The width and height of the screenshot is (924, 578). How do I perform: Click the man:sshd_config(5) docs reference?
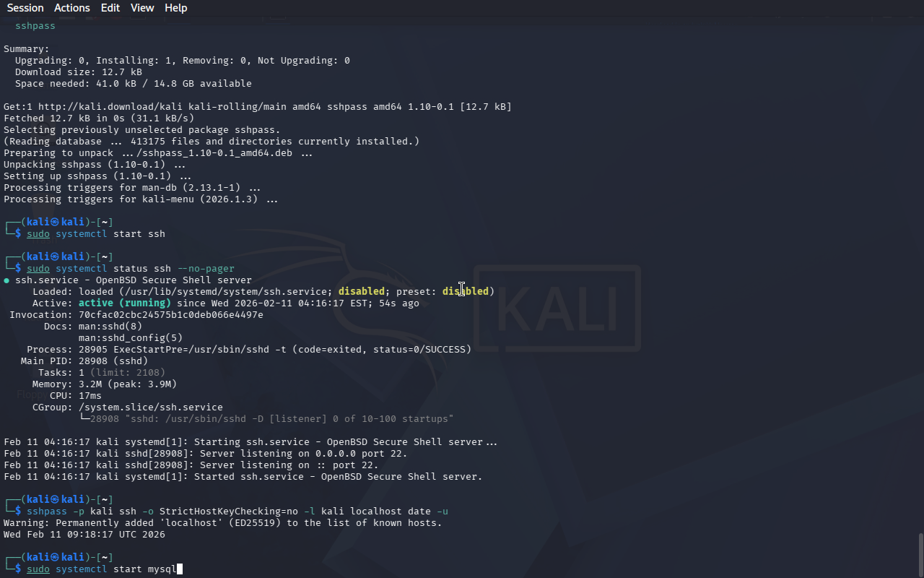click(x=131, y=338)
